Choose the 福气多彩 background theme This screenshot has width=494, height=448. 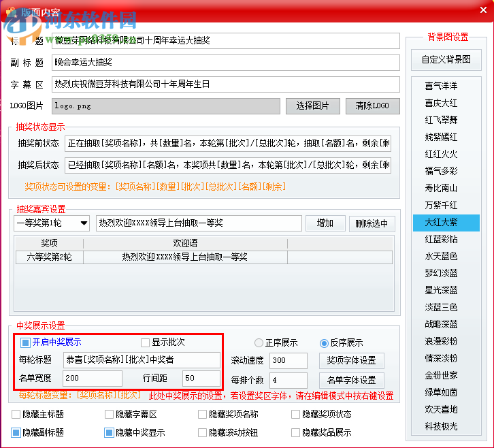coord(446,171)
